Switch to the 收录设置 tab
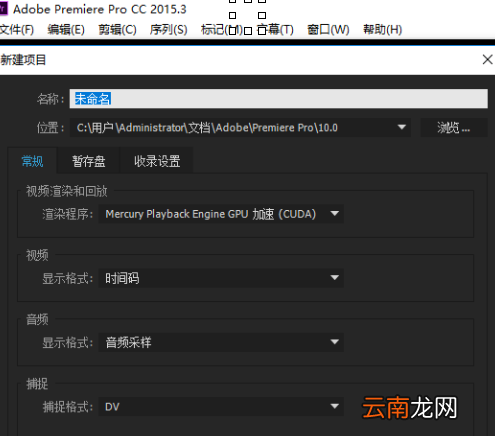495x436 pixels. tap(157, 161)
